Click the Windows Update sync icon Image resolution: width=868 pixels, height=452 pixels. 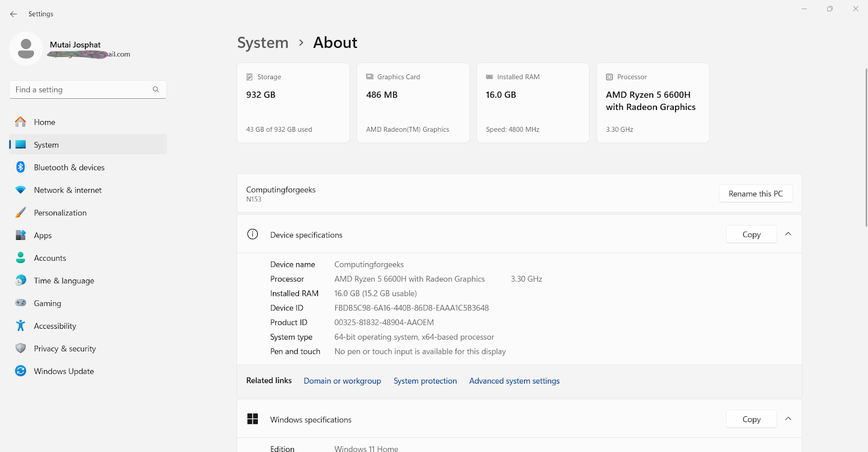click(21, 371)
